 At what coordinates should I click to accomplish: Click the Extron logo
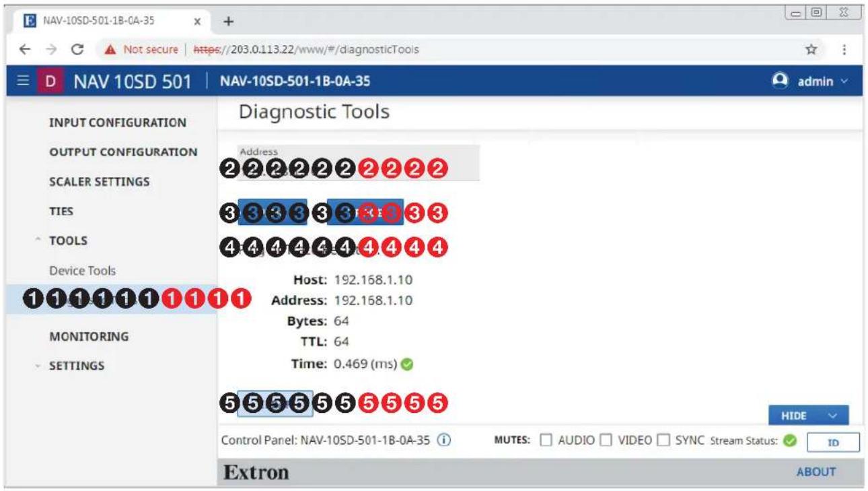click(x=256, y=473)
